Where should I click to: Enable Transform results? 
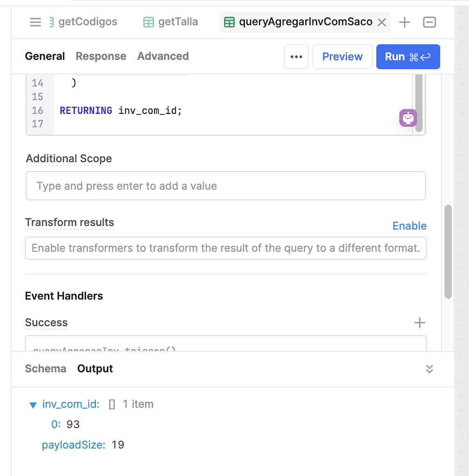pos(409,226)
